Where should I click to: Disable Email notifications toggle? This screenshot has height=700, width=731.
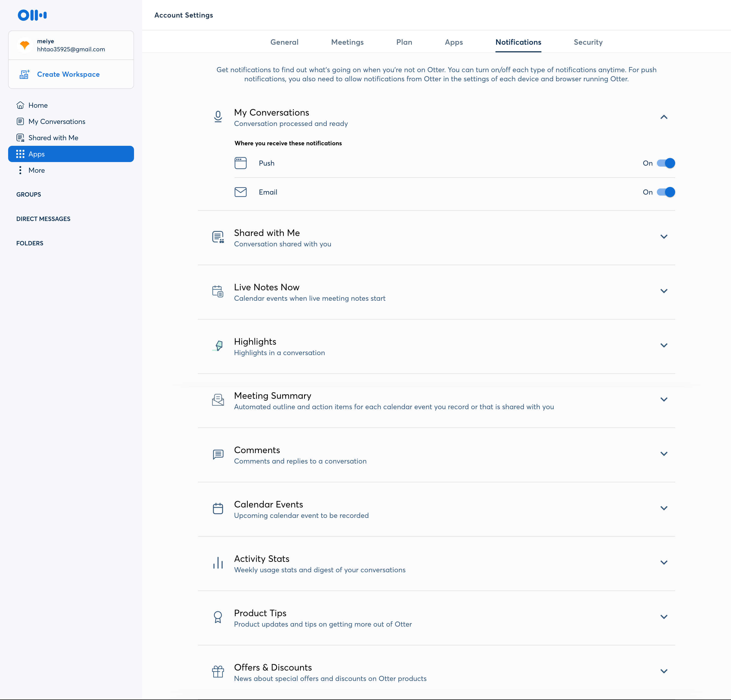point(666,192)
